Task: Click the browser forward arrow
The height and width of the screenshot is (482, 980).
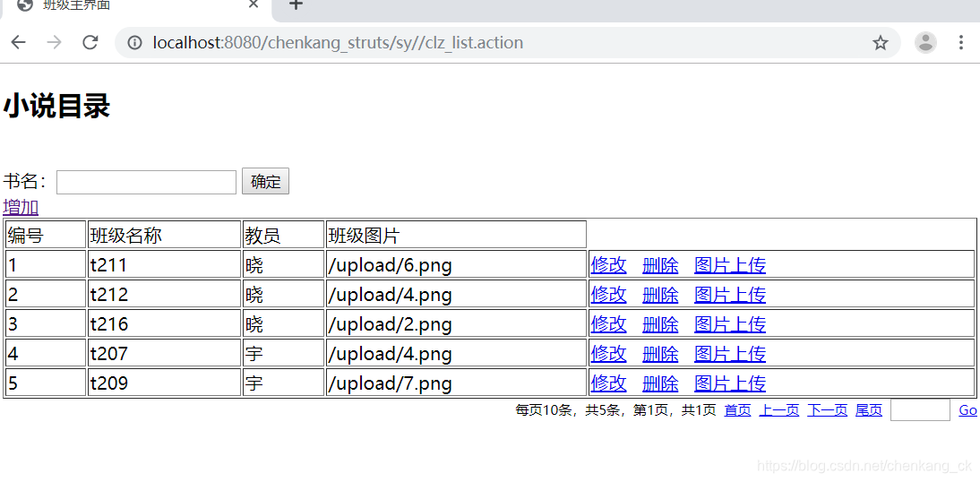Action: [55, 42]
